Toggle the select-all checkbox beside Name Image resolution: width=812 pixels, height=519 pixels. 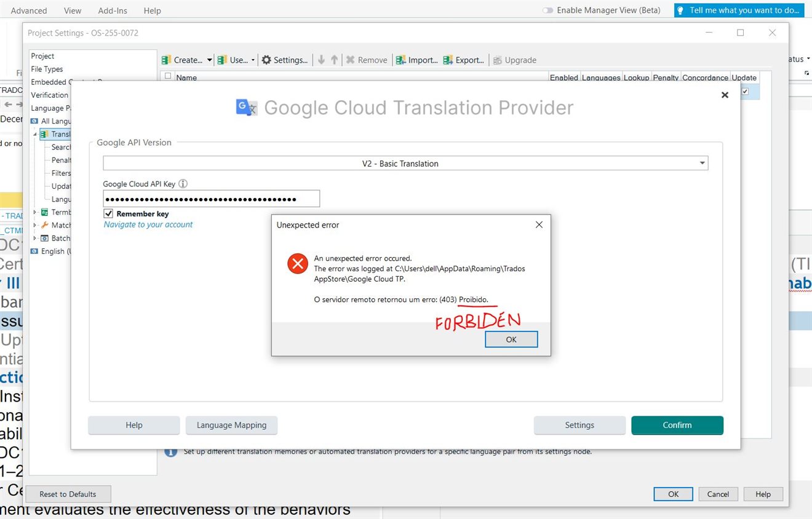click(168, 77)
